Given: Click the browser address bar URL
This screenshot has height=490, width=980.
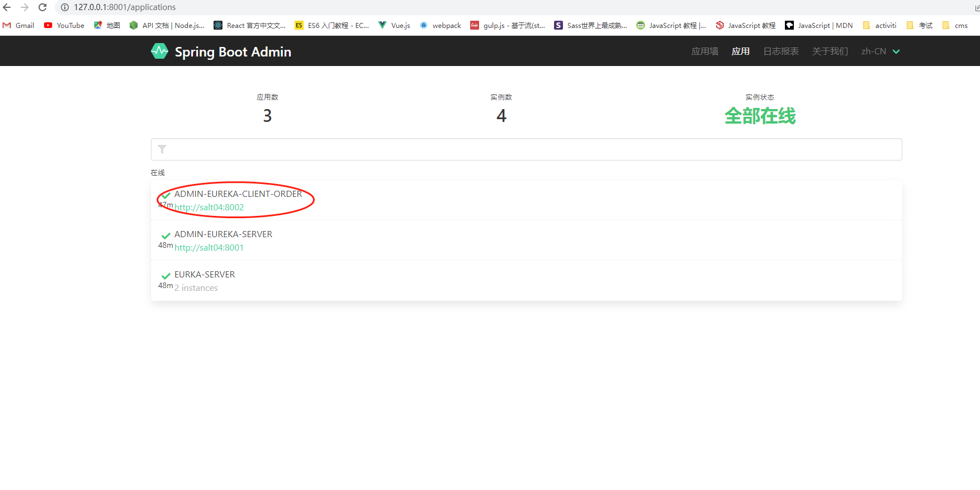Looking at the screenshot, I should point(125,7).
